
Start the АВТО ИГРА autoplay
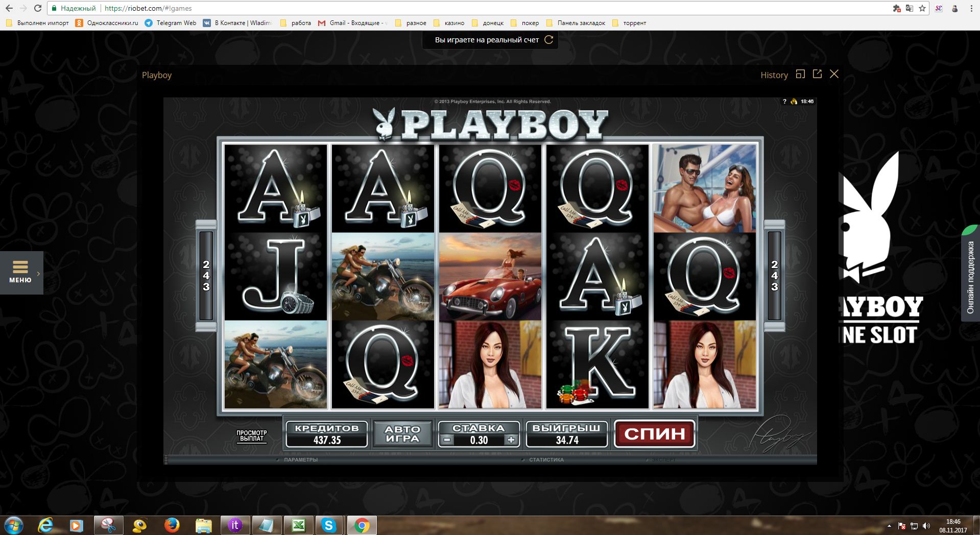click(403, 434)
